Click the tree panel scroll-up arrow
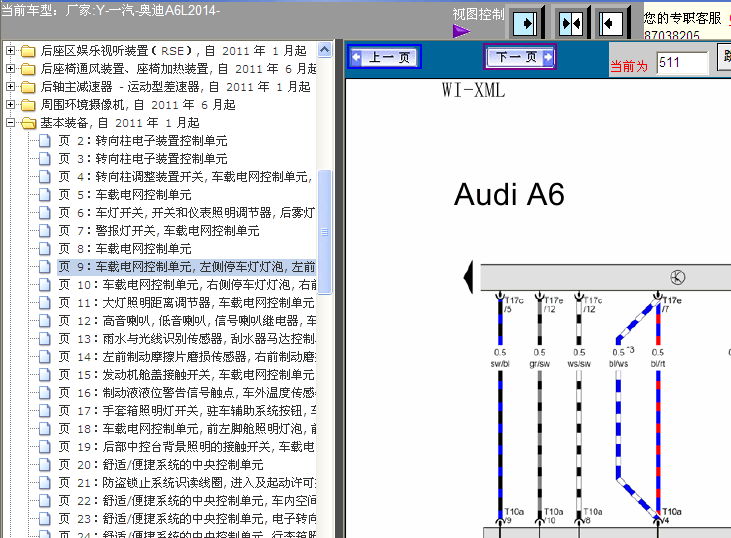Viewport: 731px width, 538px height. click(x=324, y=49)
